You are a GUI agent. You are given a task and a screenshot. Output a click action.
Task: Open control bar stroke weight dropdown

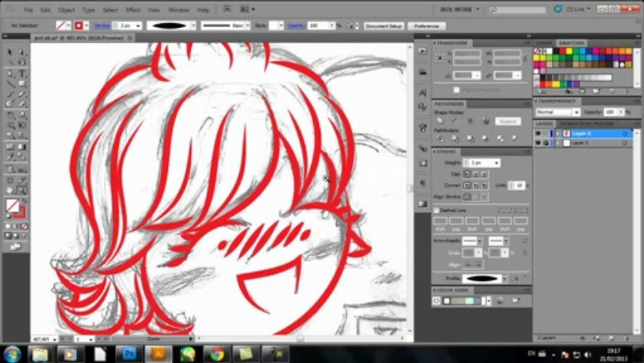[x=138, y=25]
